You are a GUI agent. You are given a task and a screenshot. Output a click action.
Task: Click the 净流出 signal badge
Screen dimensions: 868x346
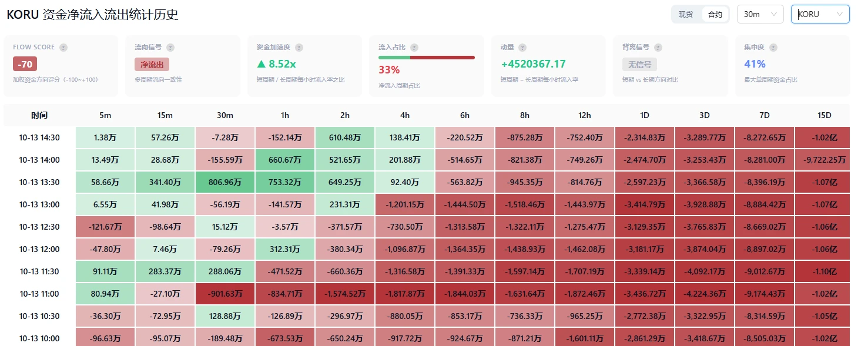tap(152, 65)
